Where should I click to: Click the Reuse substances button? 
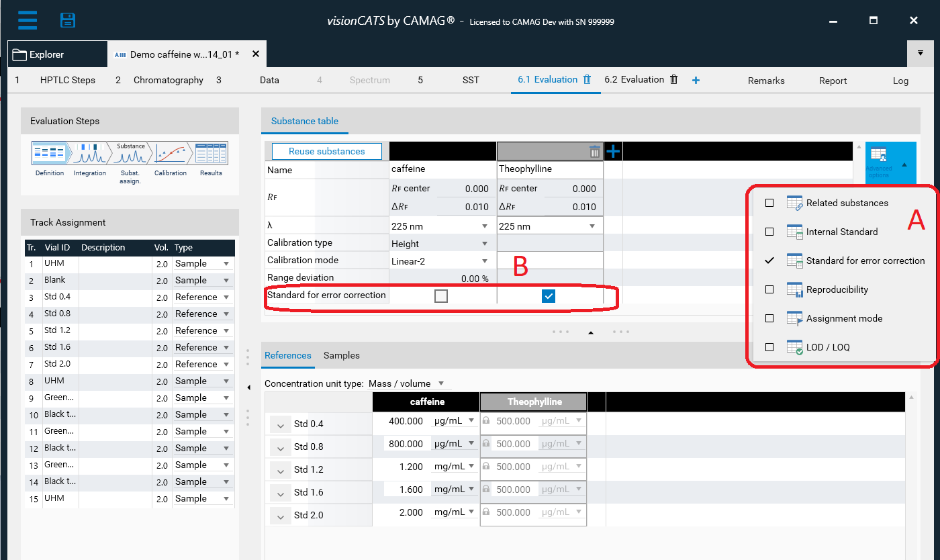(x=326, y=151)
